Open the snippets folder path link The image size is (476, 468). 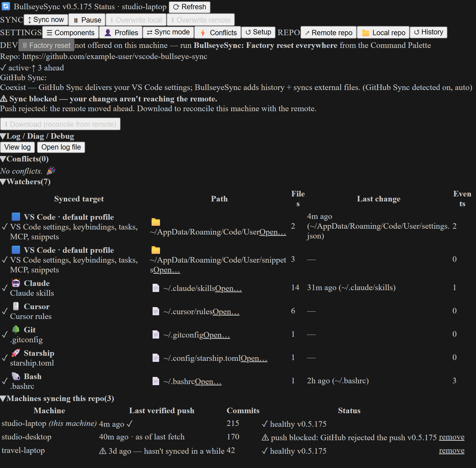[x=167, y=270]
